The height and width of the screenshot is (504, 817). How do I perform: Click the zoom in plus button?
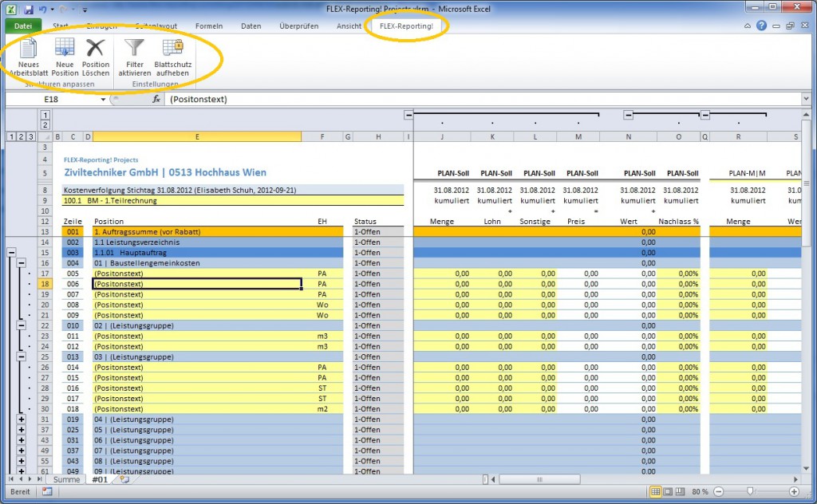point(794,491)
